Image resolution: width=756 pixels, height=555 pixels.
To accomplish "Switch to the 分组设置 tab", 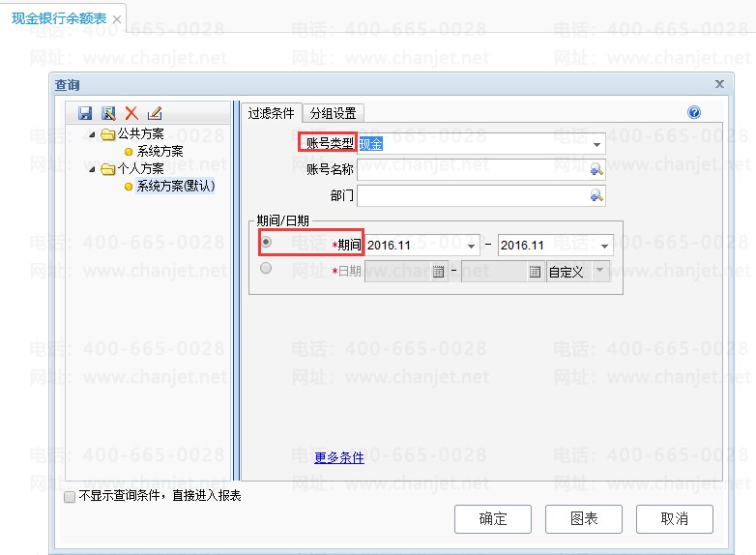I will tap(334, 113).
